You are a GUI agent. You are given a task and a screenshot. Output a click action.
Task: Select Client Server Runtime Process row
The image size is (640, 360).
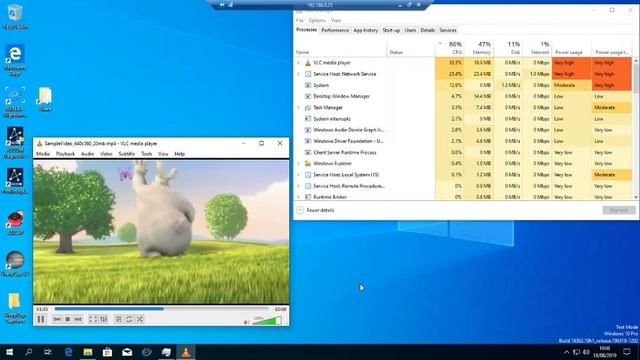point(463,152)
